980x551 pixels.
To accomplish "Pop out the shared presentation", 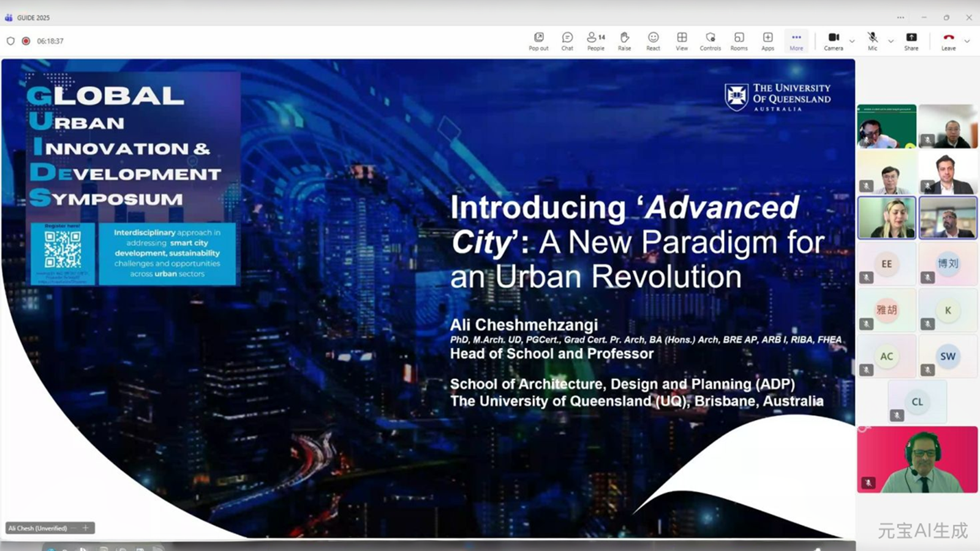I will pos(538,41).
